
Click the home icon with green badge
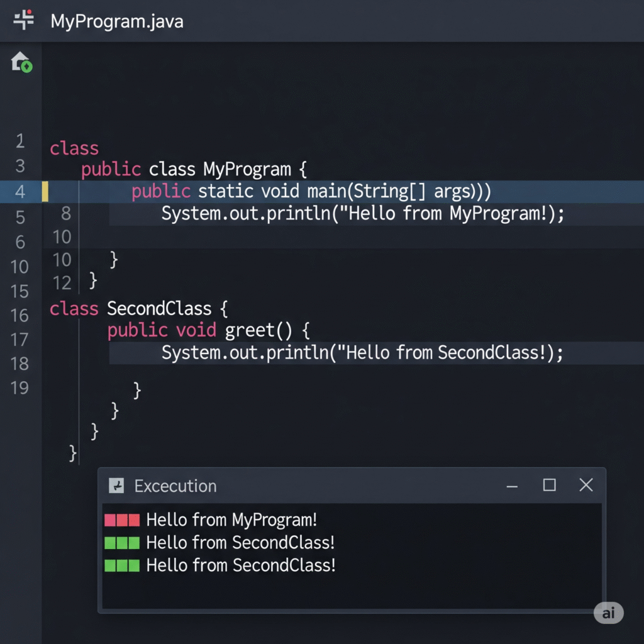(21, 62)
